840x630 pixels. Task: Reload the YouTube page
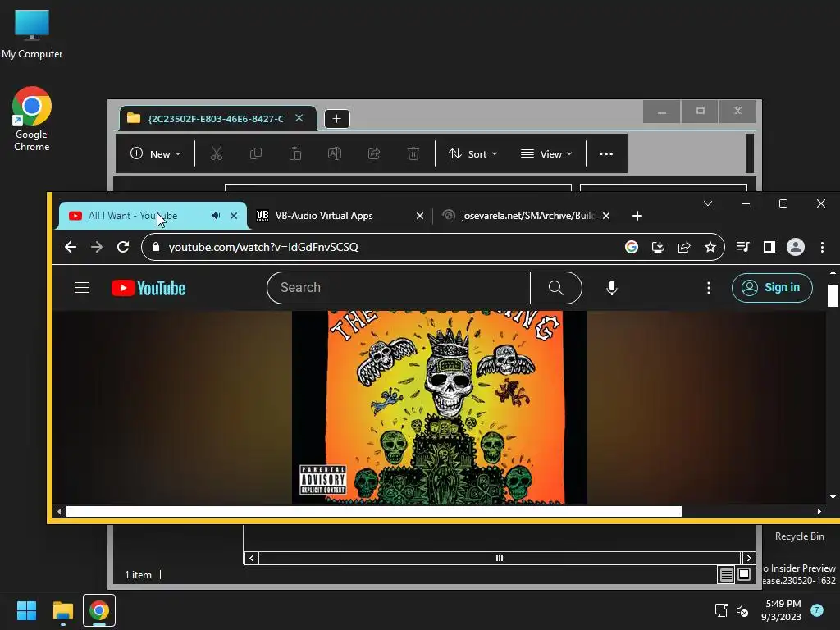(x=123, y=247)
